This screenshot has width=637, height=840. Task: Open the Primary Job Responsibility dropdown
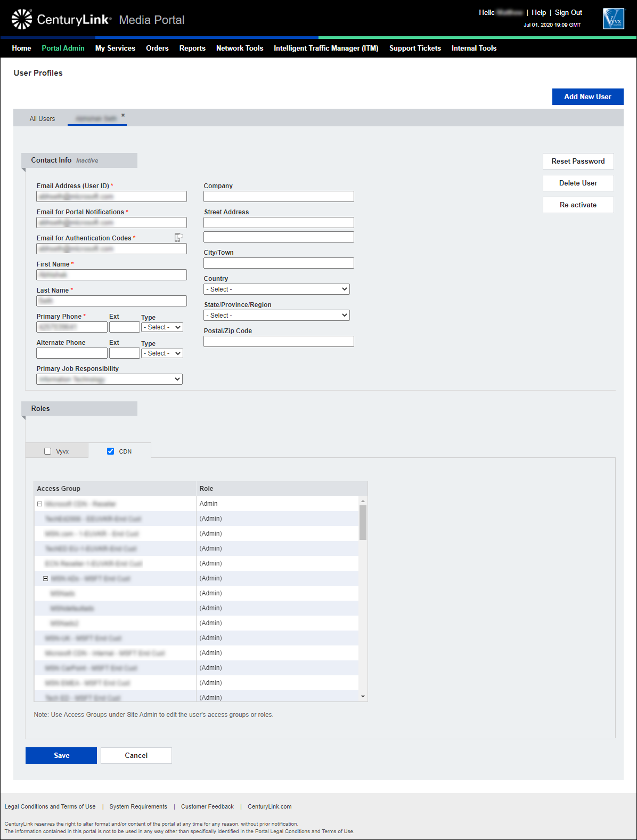coord(109,379)
